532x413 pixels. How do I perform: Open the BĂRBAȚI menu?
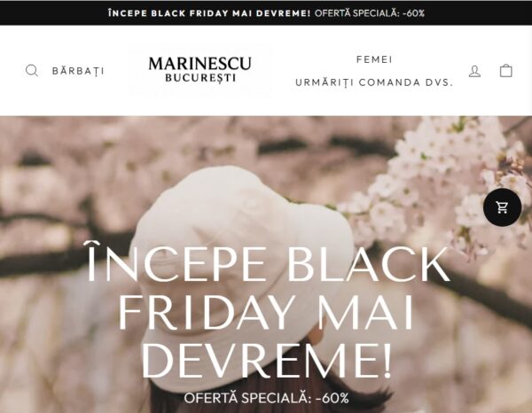78,71
